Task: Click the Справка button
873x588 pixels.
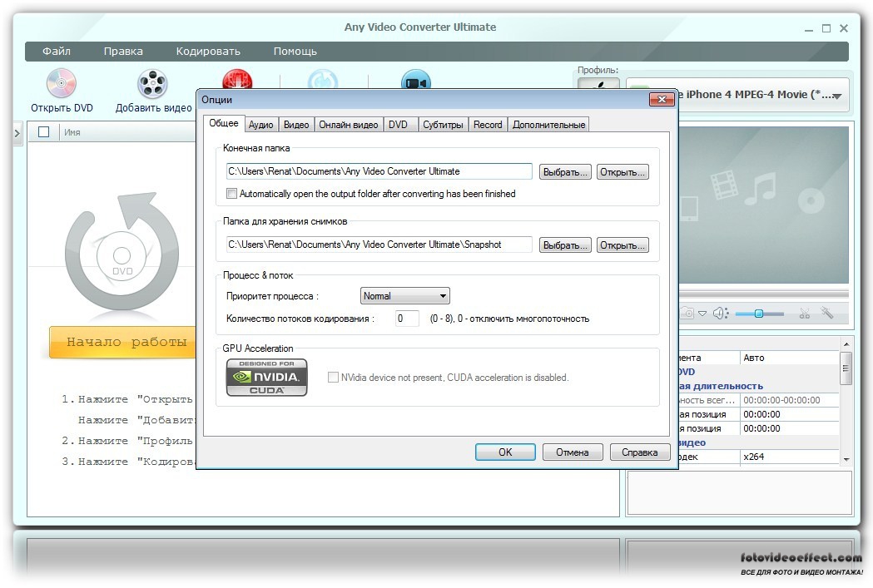Action: point(640,452)
